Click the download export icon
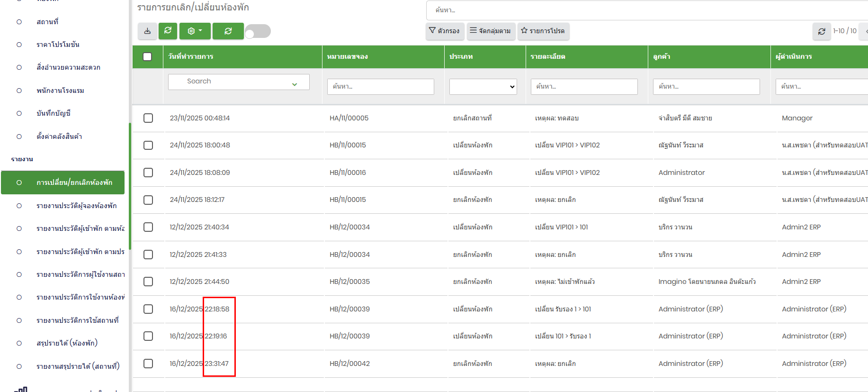 pos(147,31)
